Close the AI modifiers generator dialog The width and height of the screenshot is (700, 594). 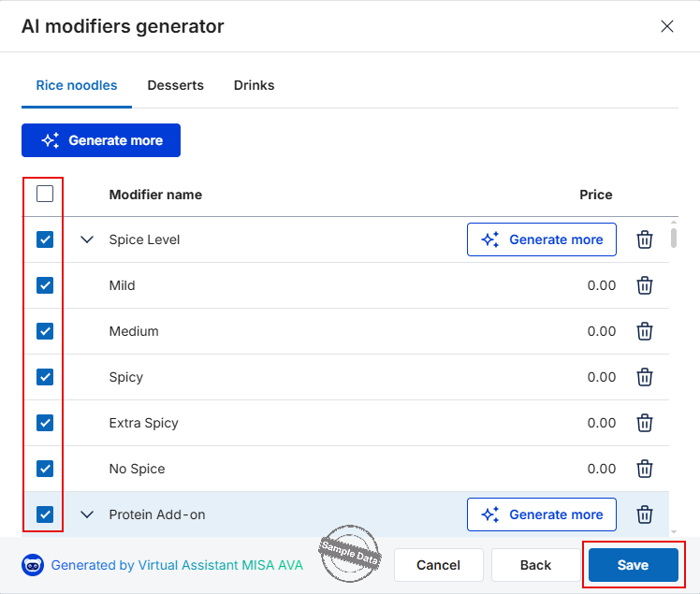click(x=667, y=26)
